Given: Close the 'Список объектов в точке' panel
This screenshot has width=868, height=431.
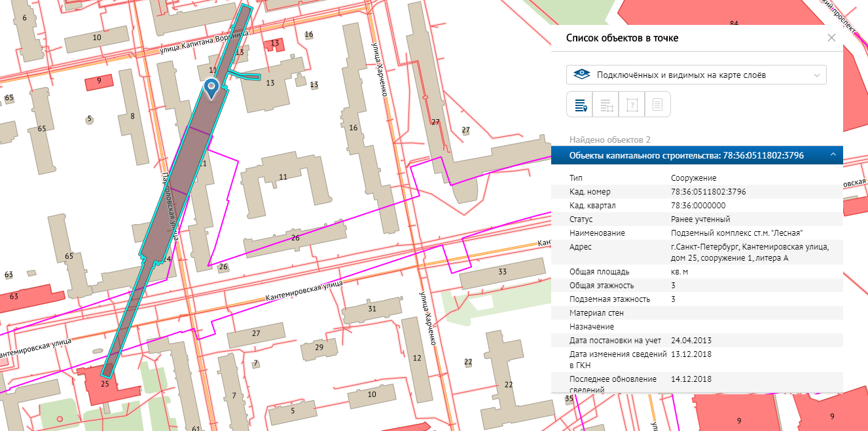Looking at the screenshot, I should point(831,38).
